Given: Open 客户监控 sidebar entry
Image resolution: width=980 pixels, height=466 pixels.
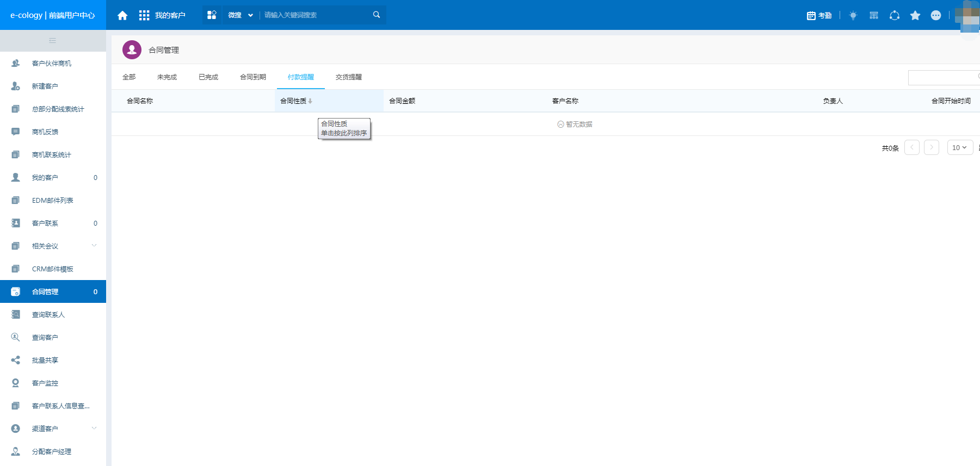Looking at the screenshot, I should pos(53,383).
